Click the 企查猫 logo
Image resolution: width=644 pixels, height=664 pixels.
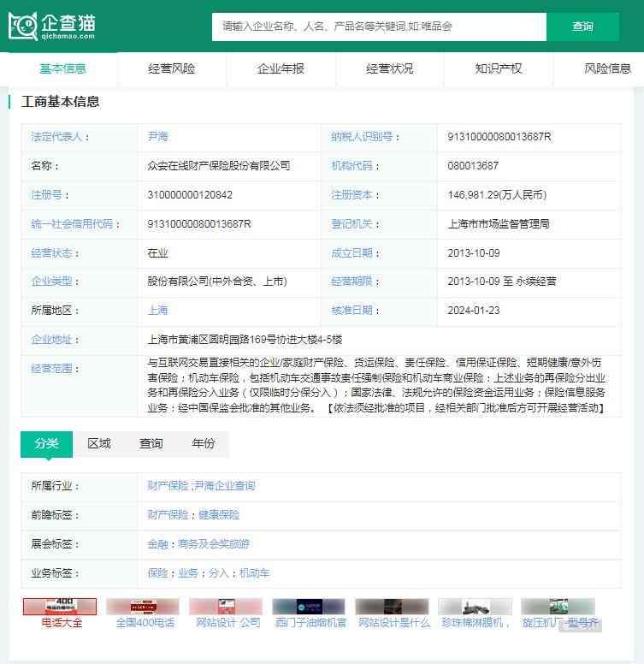click(x=51, y=26)
